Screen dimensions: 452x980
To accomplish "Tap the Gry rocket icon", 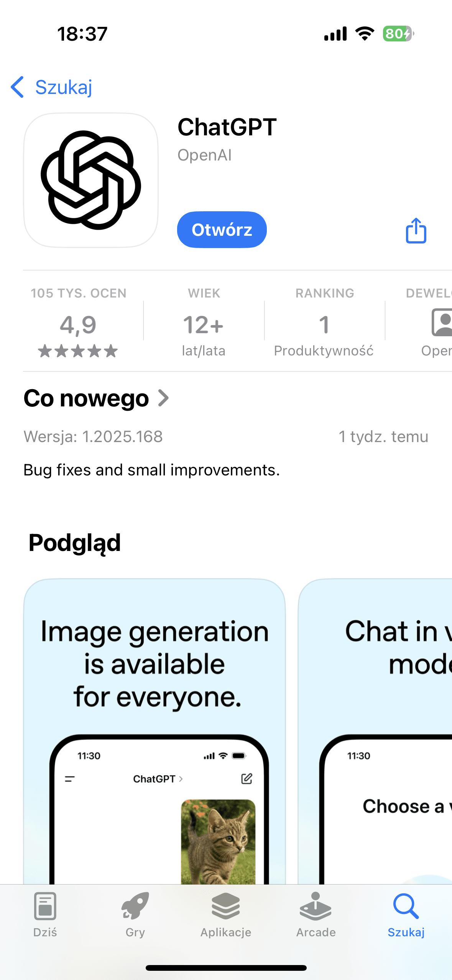I will [135, 906].
